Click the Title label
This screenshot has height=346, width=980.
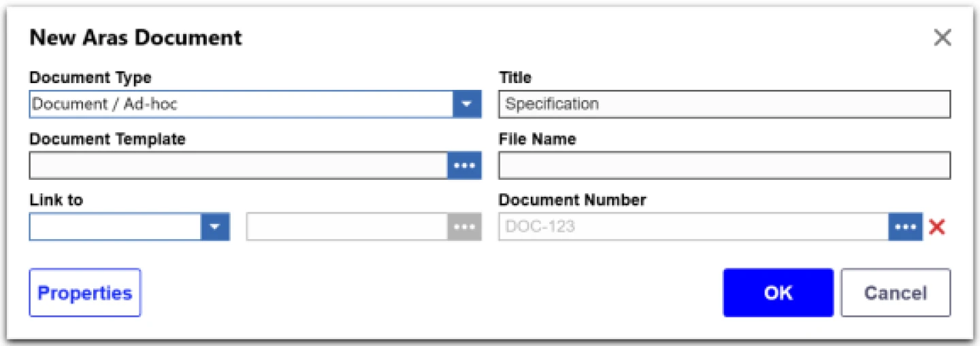[515, 77]
